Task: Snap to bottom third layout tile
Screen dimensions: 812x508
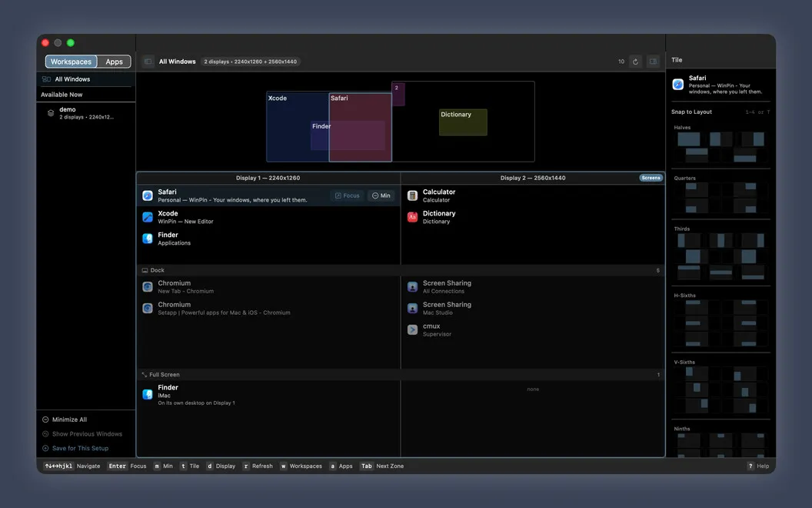Action: (753, 272)
